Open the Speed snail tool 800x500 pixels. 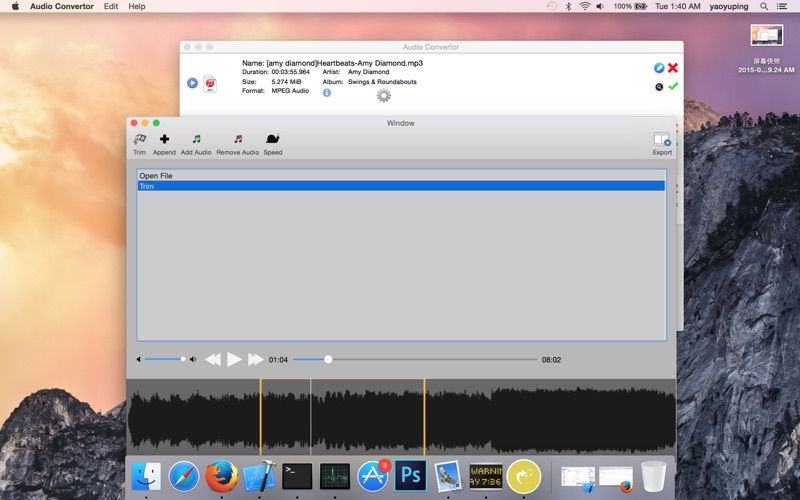point(272,144)
